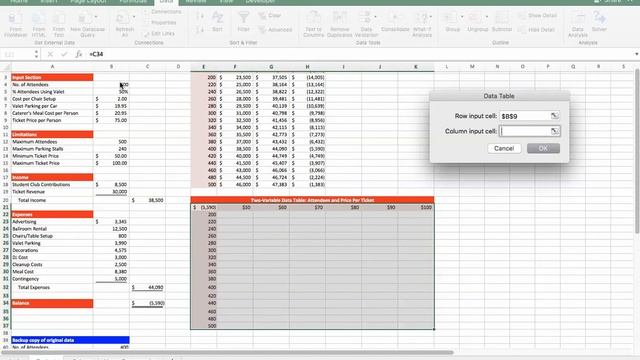Confirm the formula entry with the checkmark
This screenshot has width=640, height=360.
pos(64,54)
